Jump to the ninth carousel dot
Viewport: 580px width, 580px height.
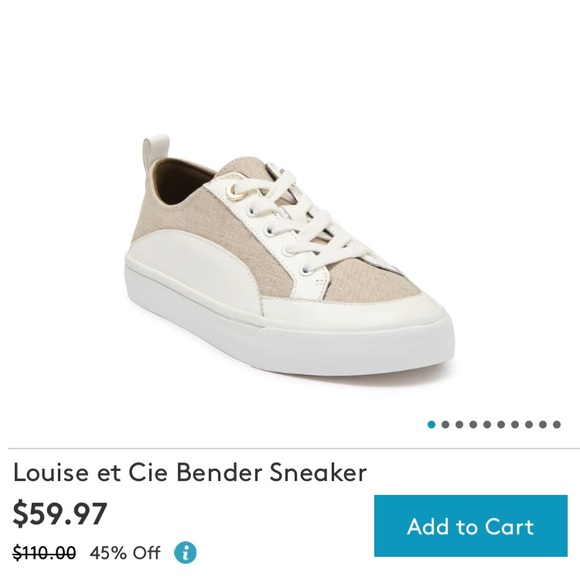pos(543,424)
